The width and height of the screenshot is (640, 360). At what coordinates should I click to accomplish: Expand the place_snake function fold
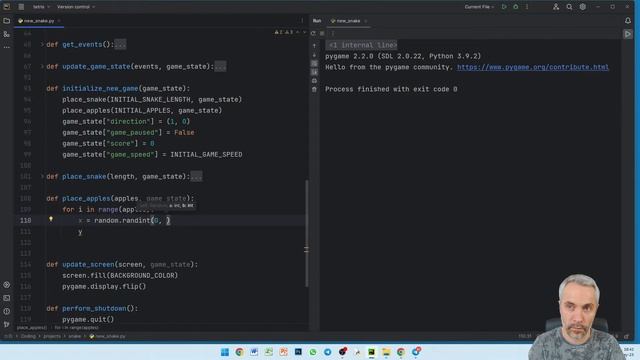pyautogui.click(x=42, y=176)
